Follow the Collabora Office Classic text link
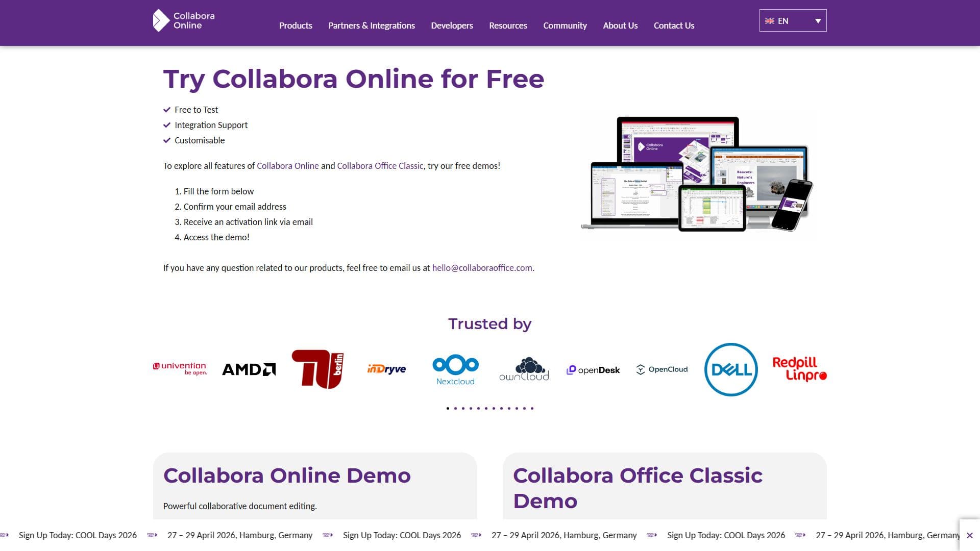This screenshot has height=551, width=980. (380, 166)
